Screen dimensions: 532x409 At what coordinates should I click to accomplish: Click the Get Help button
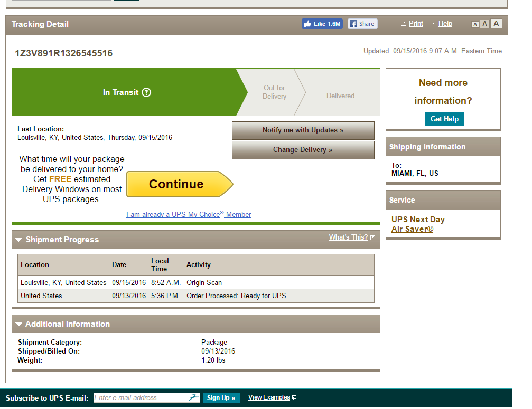pyautogui.click(x=444, y=119)
